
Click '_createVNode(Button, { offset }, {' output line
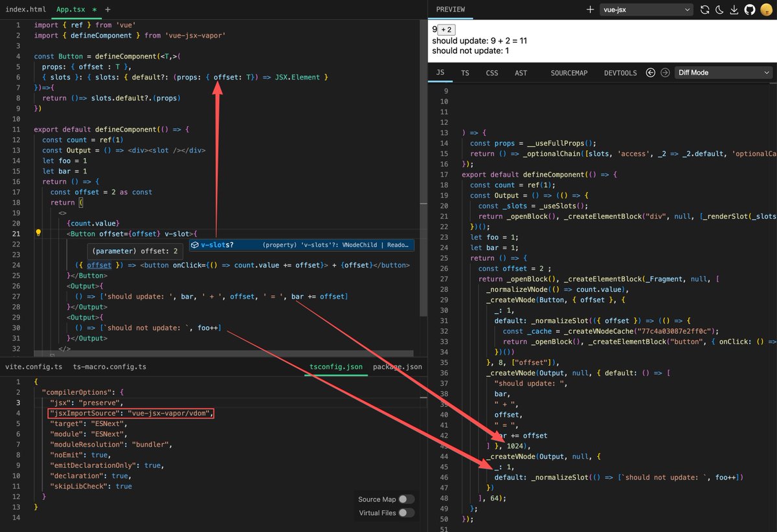555,300
